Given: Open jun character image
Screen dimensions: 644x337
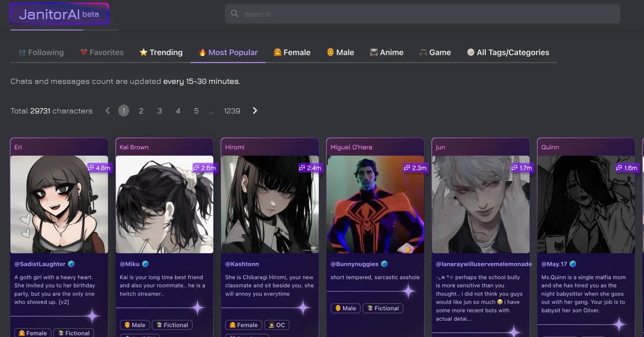Looking at the screenshot, I should [481, 204].
